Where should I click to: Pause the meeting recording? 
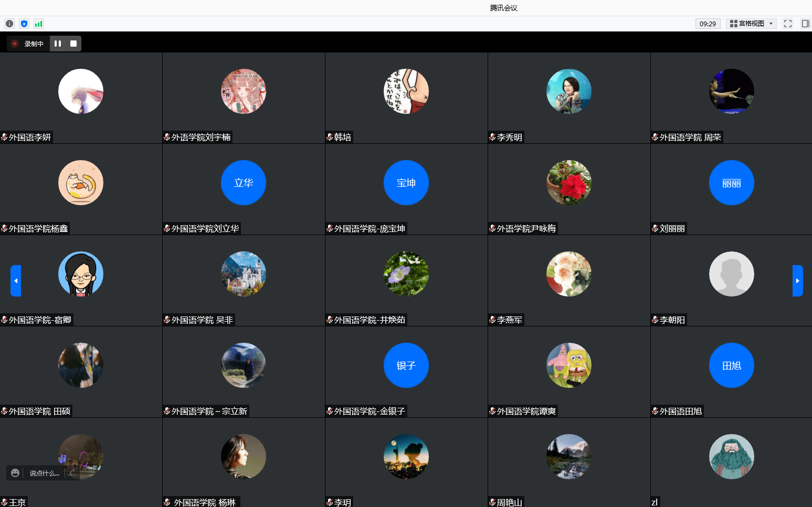pos(58,44)
